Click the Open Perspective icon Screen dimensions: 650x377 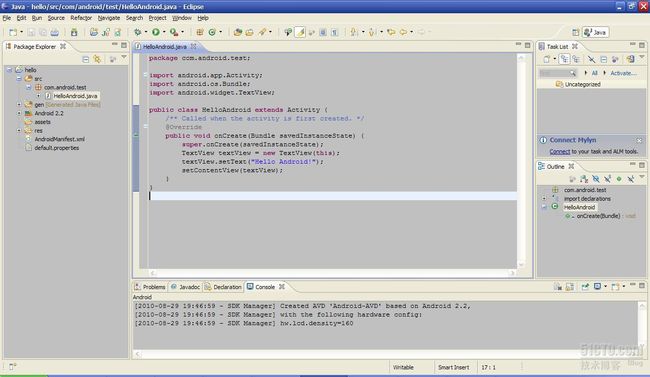[x=575, y=32]
